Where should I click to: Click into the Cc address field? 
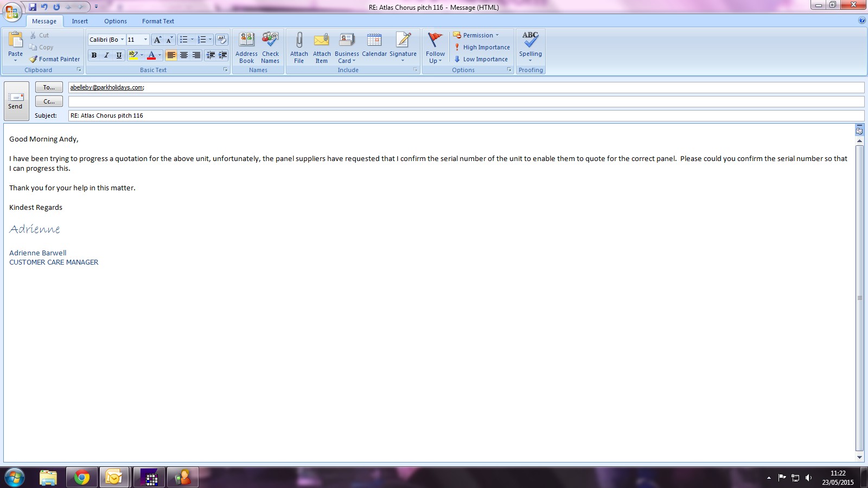[466, 101]
